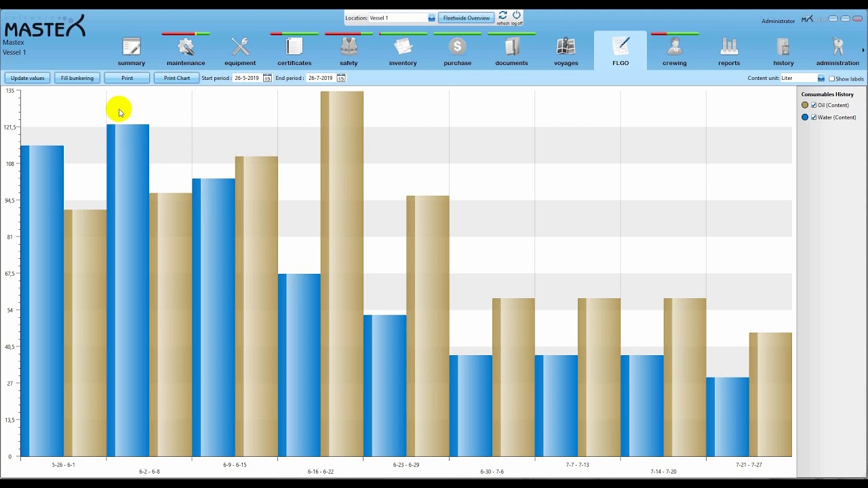Open the crewing person icon
Viewport: 868px width, 488px height.
(674, 47)
